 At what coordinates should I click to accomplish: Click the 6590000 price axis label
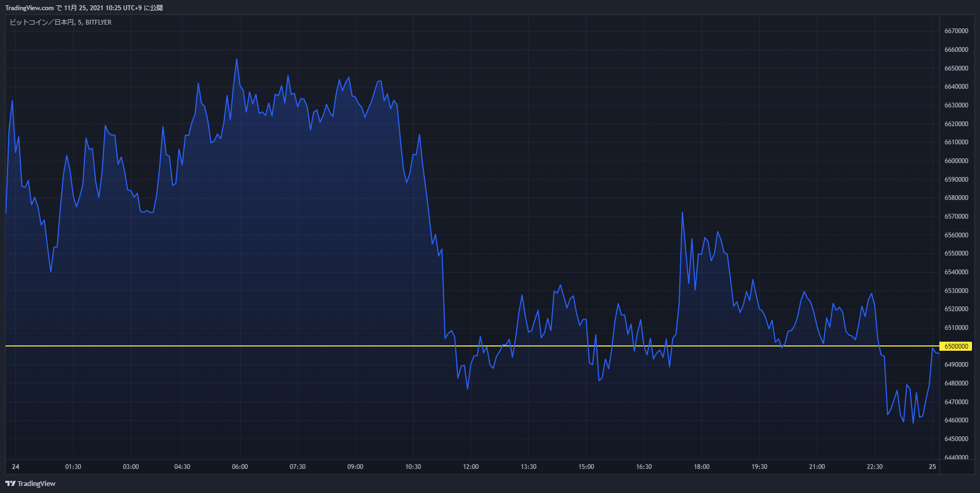click(x=956, y=180)
